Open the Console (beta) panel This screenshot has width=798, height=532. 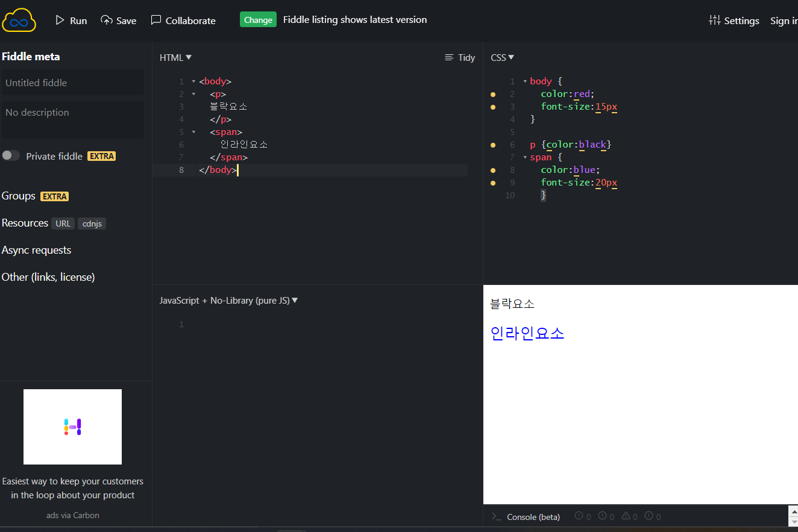tap(533, 517)
